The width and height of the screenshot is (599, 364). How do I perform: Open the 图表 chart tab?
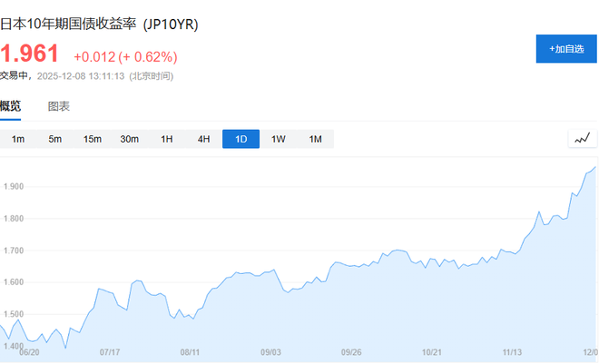point(59,106)
